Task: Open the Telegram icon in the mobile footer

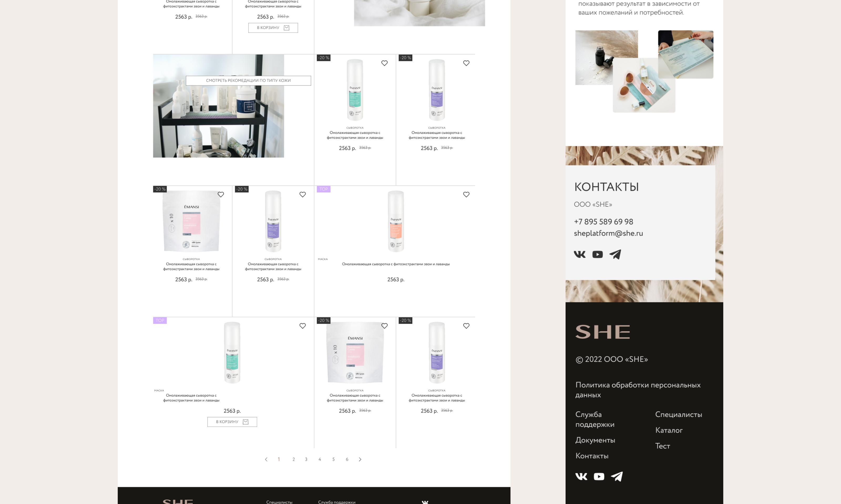Action: coord(617,476)
